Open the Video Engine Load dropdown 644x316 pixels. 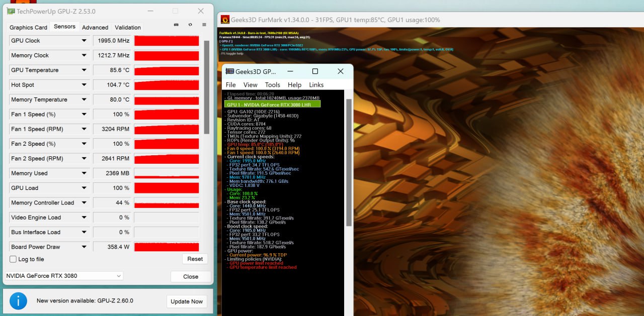[84, 218]
